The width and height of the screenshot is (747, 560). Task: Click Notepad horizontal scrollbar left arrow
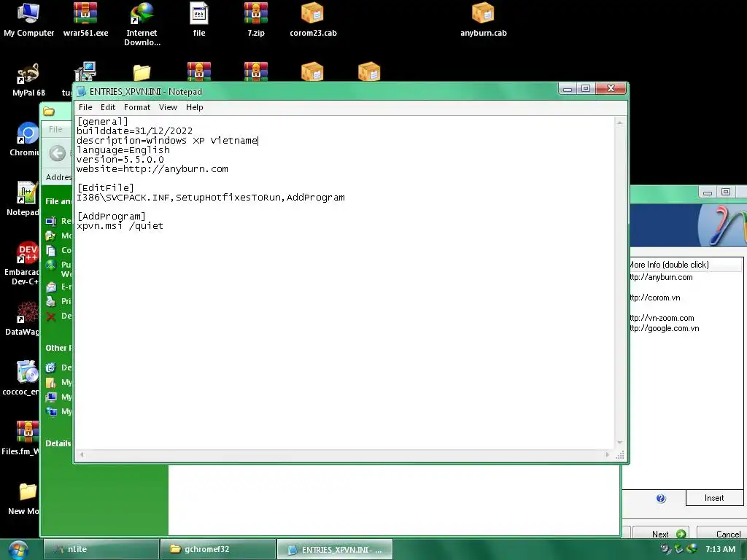(82, 455)
